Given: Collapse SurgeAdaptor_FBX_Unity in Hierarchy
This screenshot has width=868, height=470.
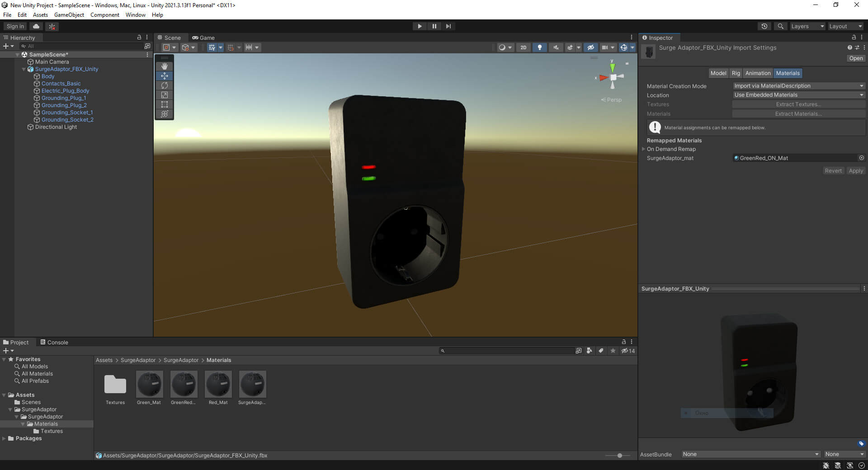Looking at the screenshot, I should point(24,69).
